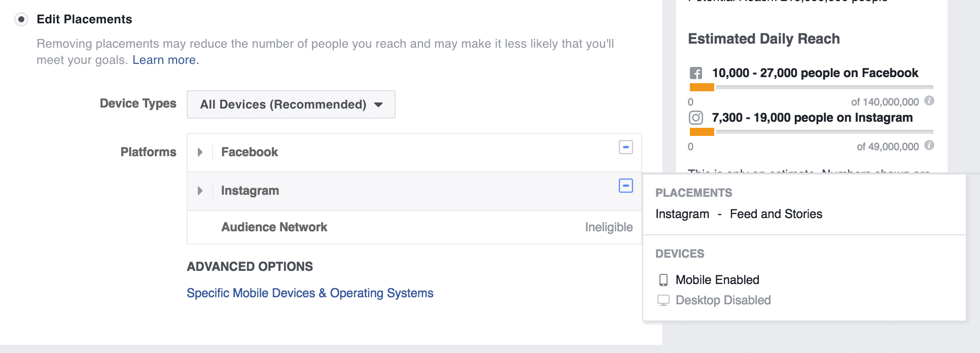Select the Edit Placements radio button
This screenshot has height=353, width=980.
tap(21, 20)
